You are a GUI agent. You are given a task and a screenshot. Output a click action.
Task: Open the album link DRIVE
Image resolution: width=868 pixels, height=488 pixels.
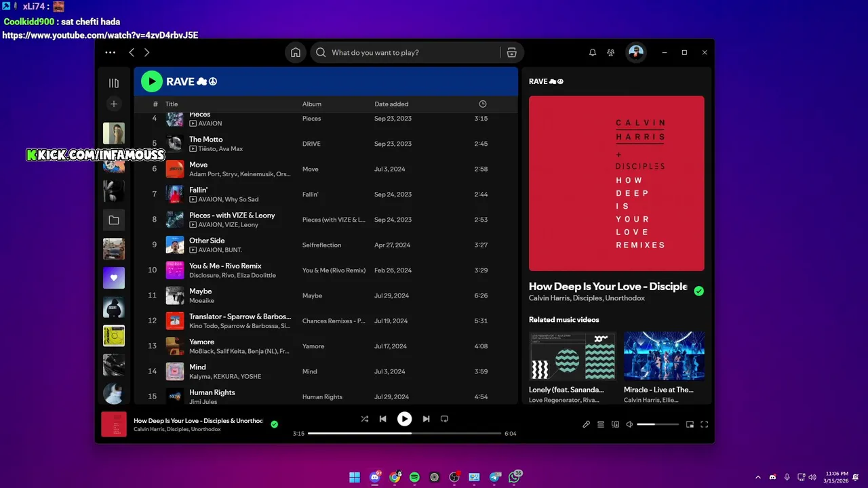tap(311, 144)
